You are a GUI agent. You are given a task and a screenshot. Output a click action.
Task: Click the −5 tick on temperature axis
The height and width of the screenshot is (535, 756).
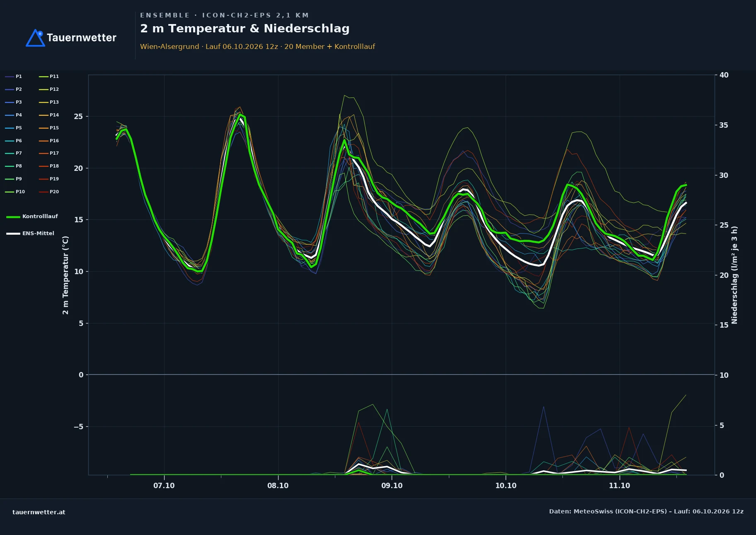pyautogui.click(x=78, y=427)
